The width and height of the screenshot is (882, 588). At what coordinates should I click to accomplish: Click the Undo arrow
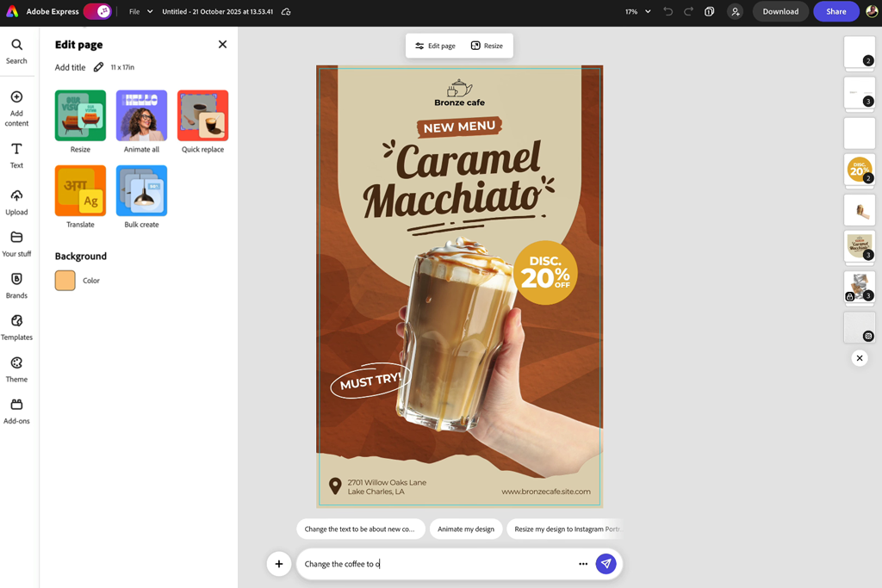[x=668, y=11]
